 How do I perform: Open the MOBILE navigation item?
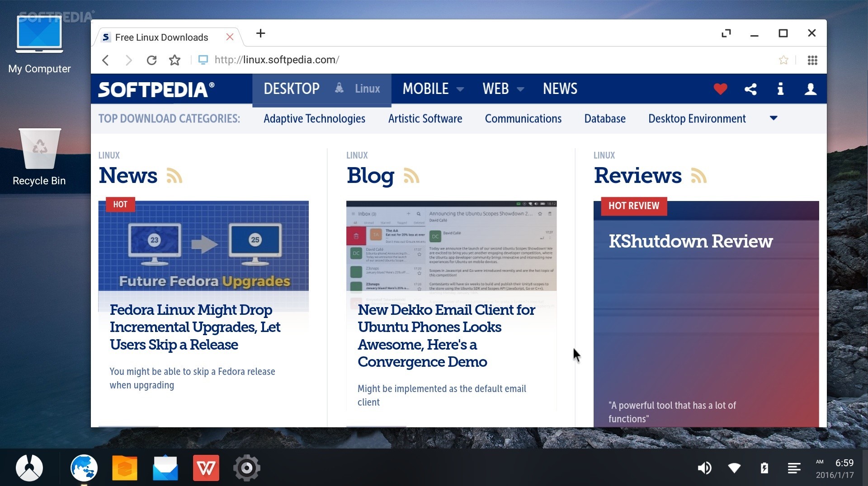(x=425, y=89)
